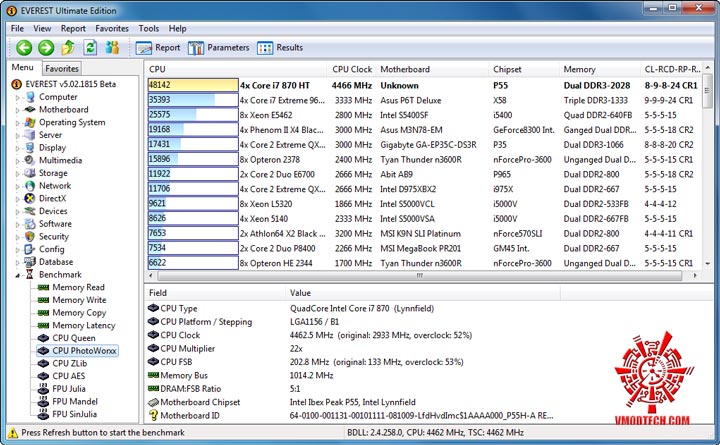
Task: Select the 25575 Xeon E5462 result bar
Action: [x=193, y=115]
